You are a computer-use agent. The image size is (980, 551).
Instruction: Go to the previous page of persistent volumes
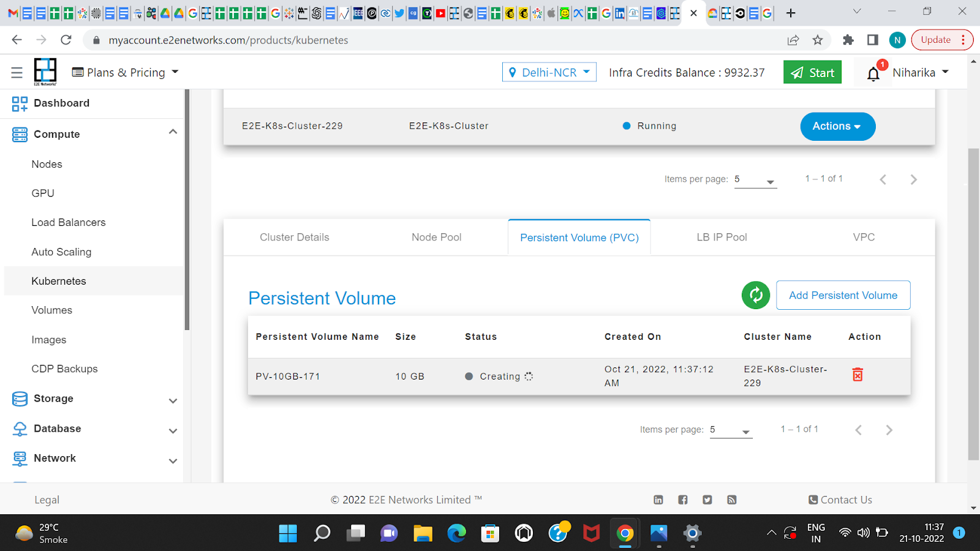click(858, 430)
